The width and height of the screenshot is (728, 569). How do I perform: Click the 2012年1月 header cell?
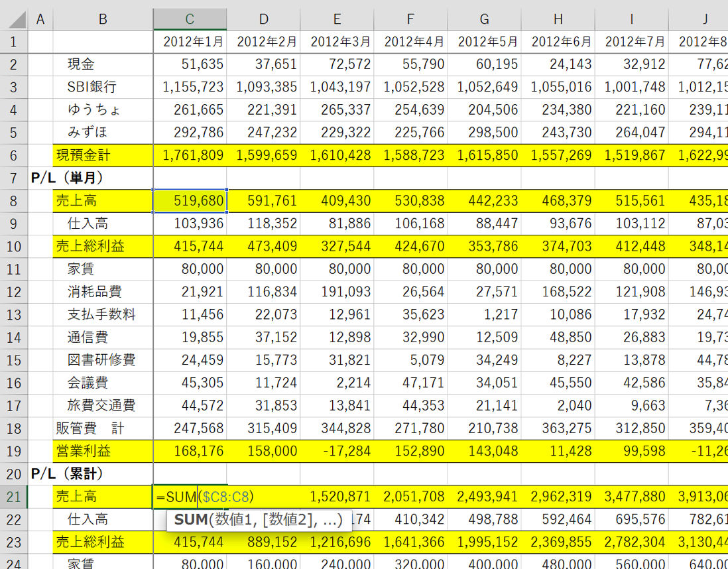(190, 42)
